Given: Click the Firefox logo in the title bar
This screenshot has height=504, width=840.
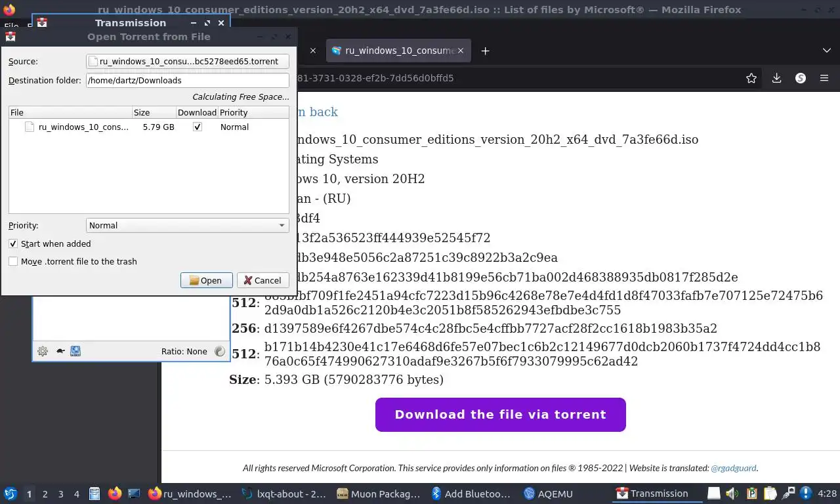Looking at the screenshot, I should tap(9, 9).
